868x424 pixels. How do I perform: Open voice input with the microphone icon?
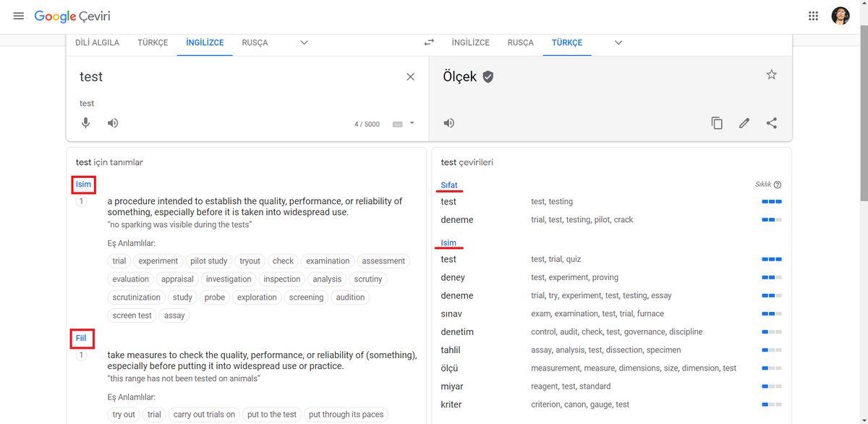pyautogui.click(x=85, y=122)
